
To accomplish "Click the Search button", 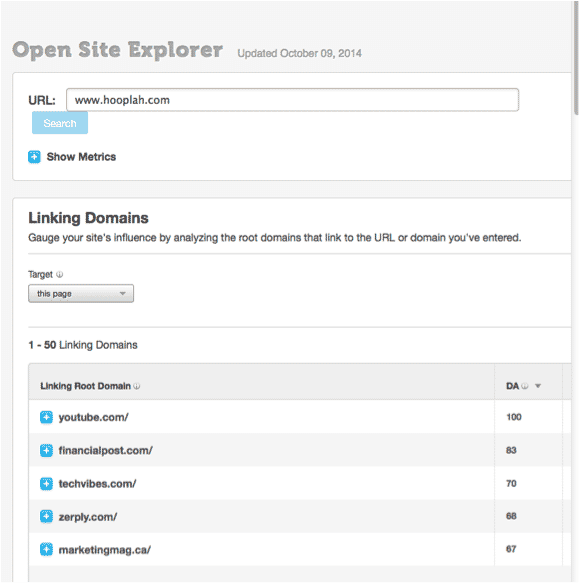I will click(60, 123).
